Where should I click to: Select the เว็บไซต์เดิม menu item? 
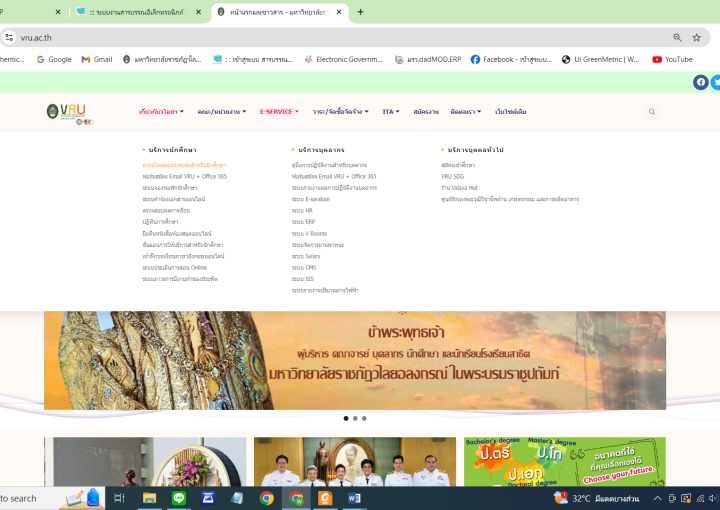click(x=510, y=112)
